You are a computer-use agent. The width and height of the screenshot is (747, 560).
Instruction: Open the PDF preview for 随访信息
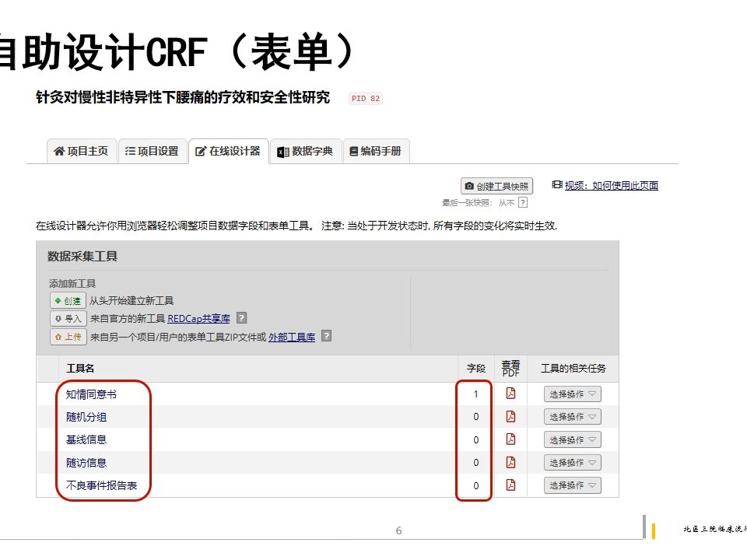(510, 462)
